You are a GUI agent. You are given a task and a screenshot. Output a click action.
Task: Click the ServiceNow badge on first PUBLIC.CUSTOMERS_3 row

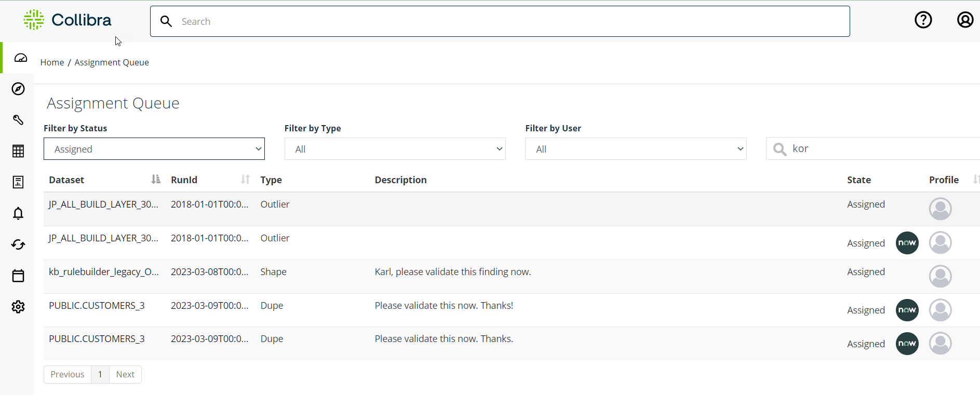click(x=907, y=310)
